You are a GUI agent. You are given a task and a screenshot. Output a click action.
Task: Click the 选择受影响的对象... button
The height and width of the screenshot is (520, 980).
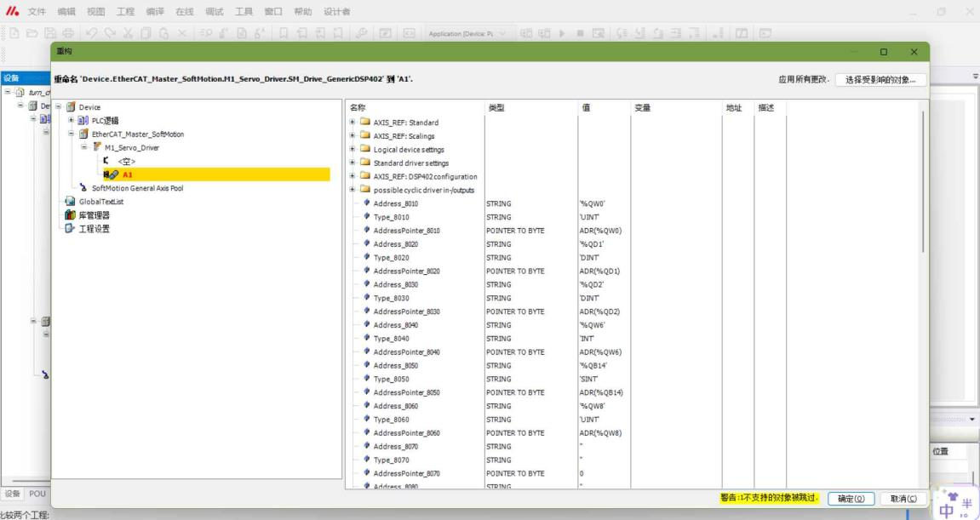[880, 80]
